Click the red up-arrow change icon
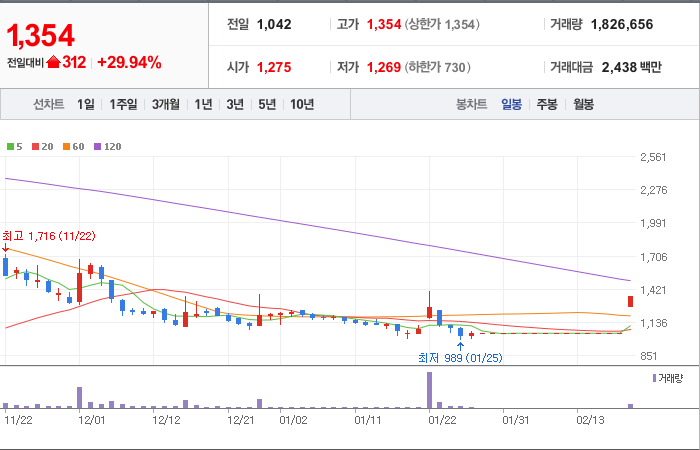The image size is (700, 450). coord(53,62)
